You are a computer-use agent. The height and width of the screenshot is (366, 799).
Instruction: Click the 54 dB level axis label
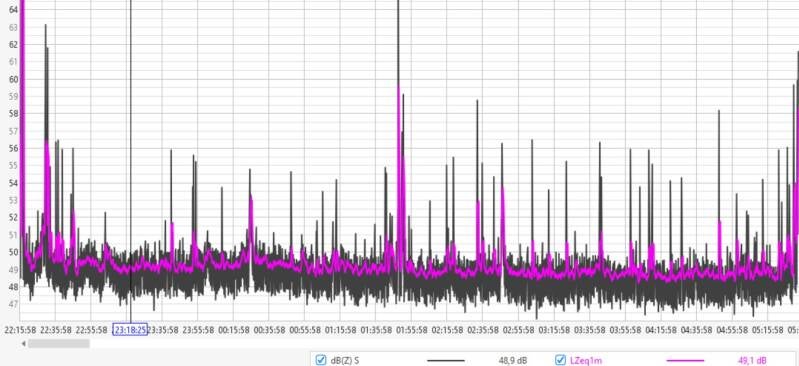point(13,182)
